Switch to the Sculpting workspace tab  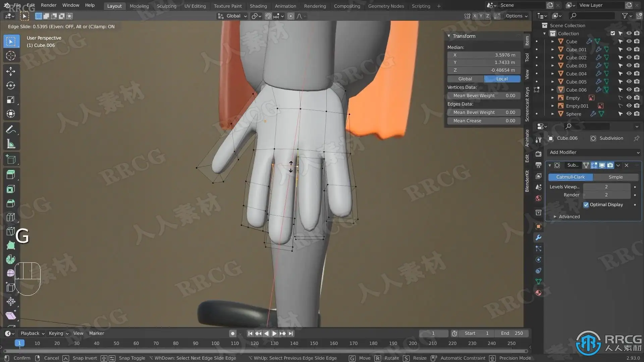pyautogui.click(x=166, y=6)
